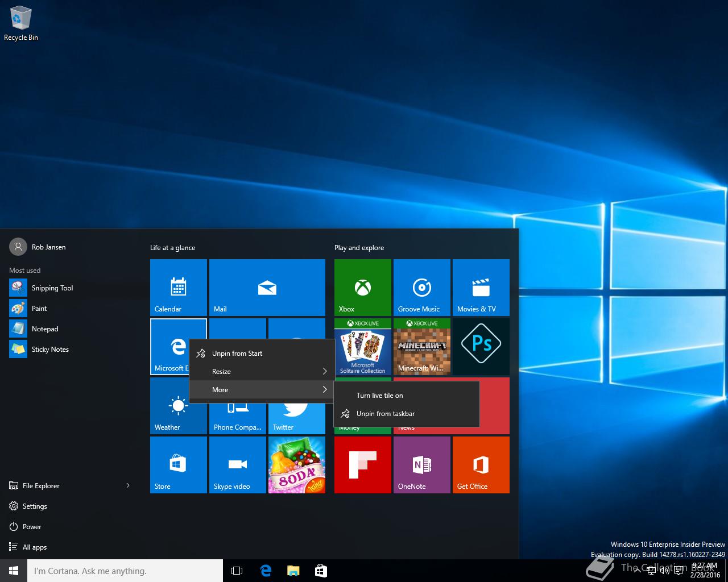Click the Task View taskbar icon
The image size is (728, 582).
click(x=237, y=571)
